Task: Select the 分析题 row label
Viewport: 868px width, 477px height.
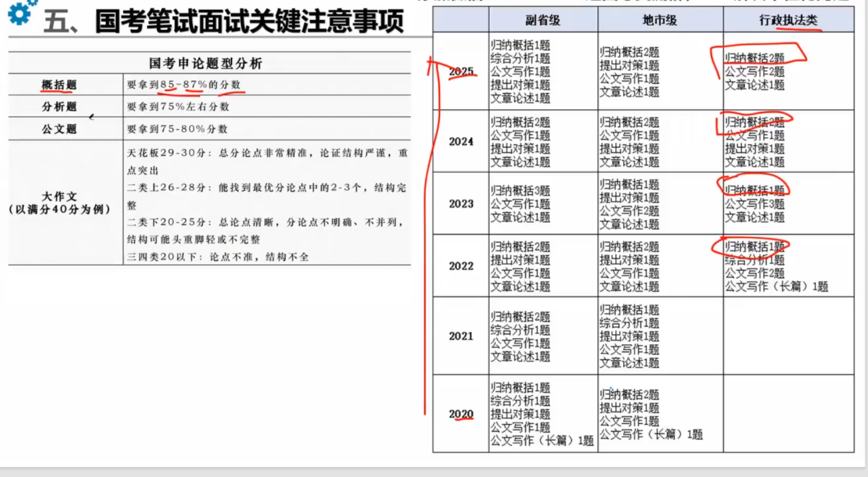Action: tap(59, 106)
